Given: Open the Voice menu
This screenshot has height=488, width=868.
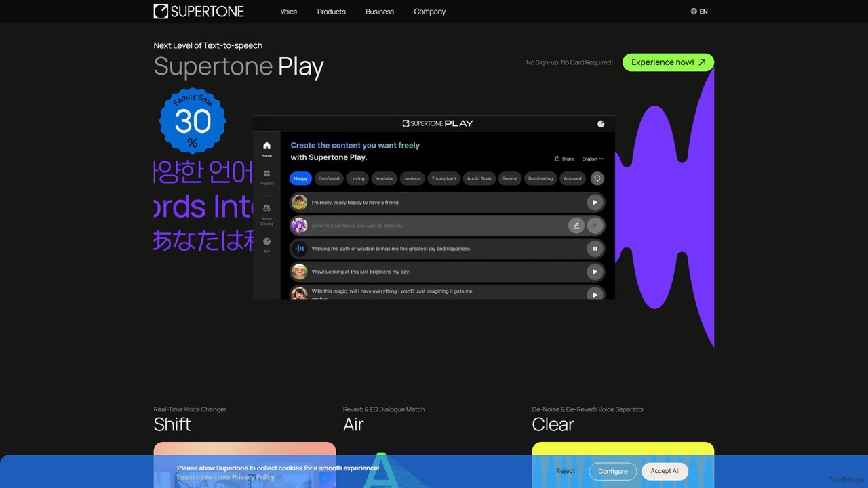Looking at the screenshot, I should 289,12.
